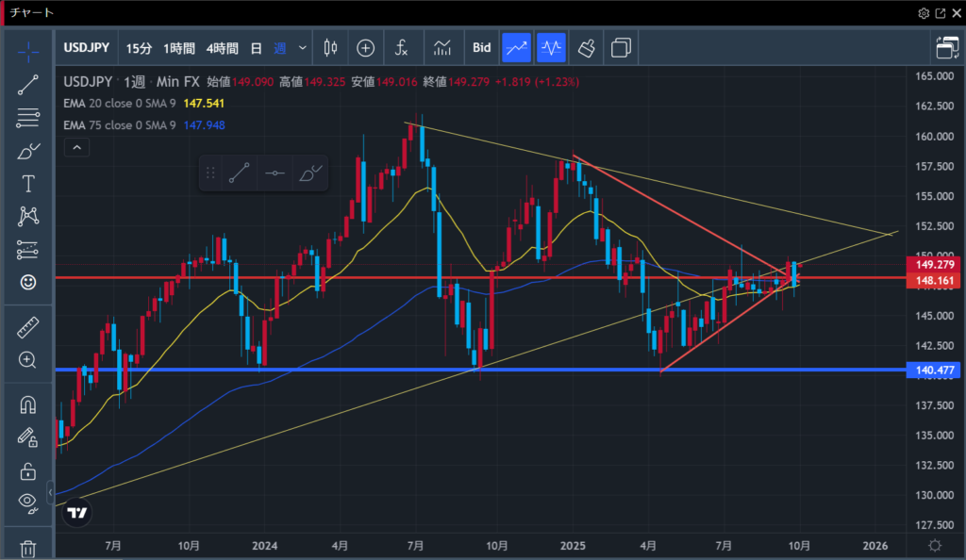Hide all drawings with the eye icon
Viewport: 966px width, 560px height.
(x=28, y=502)
